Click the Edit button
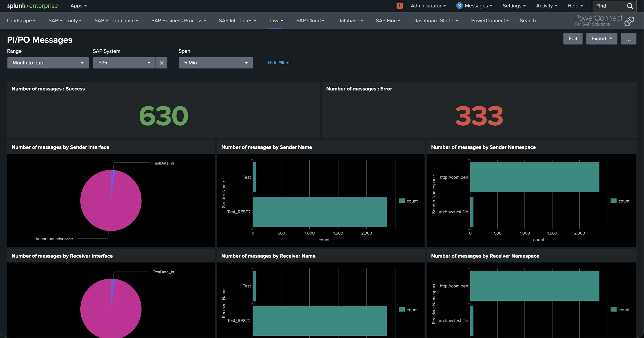The height and width of the screenshot is (338, 644). point(573,39)
